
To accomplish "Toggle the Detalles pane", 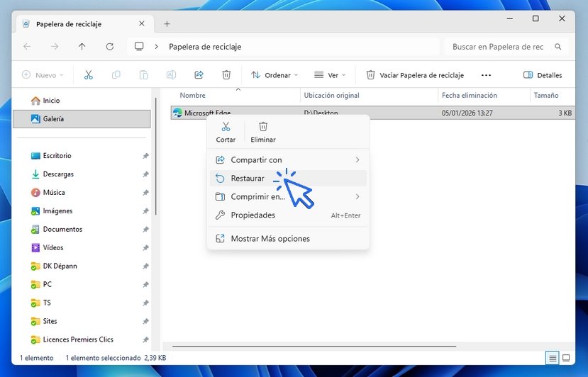I will 543,75.
